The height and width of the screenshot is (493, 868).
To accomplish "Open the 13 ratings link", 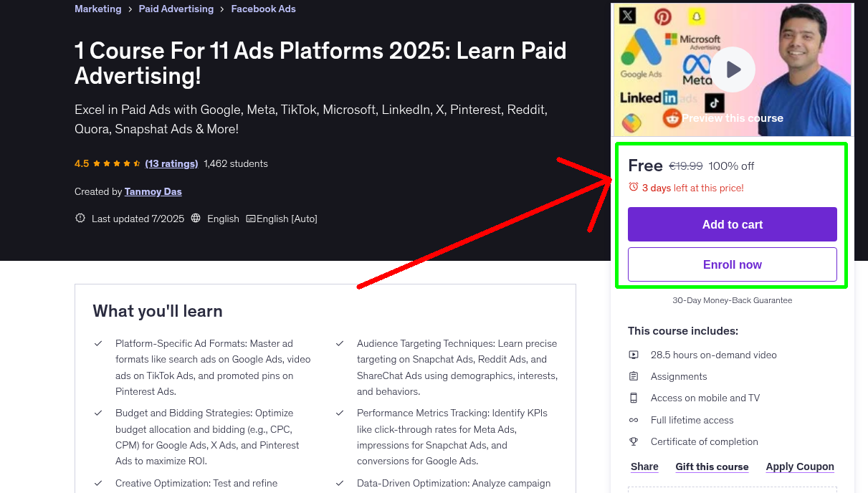I will tap(171, 163).
